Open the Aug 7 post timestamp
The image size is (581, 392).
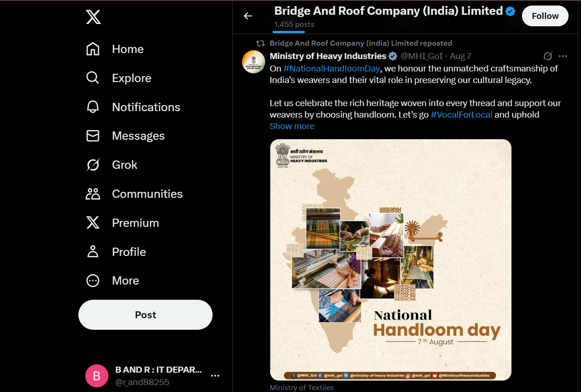(x=461, y=56)
